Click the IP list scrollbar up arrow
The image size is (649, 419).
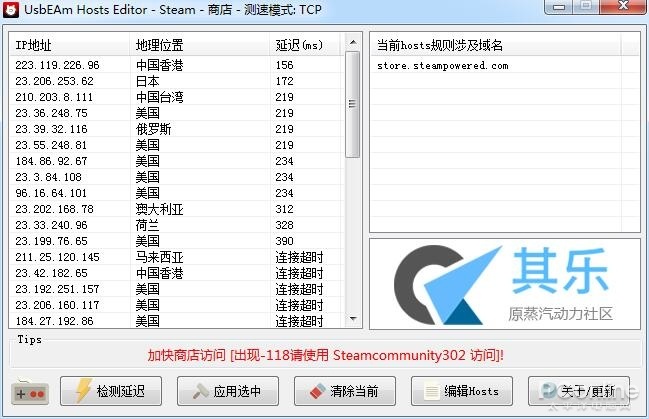pos(353,42)
